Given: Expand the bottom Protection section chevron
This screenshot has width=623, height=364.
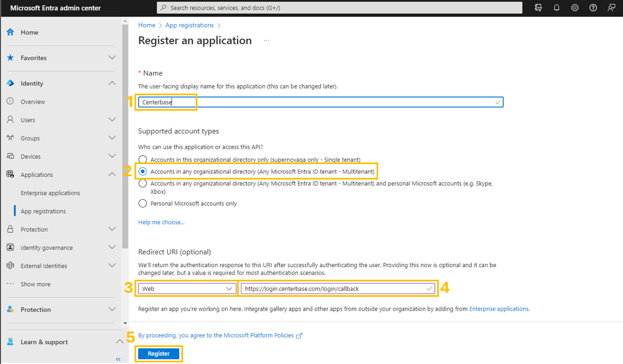Looking at the screenshot, I should point(112,309).
